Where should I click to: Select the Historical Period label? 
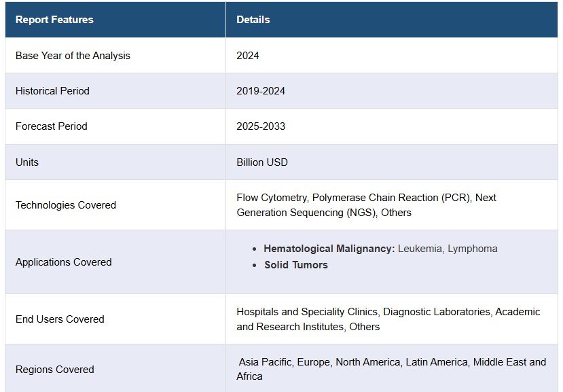pyautogui.click(x=52, y=91)
